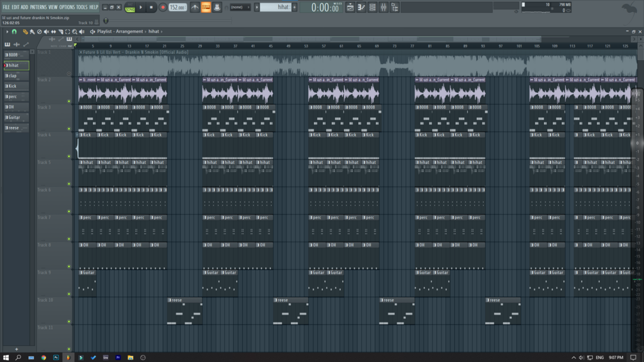The height and width of the screenshot is (362, 644).
Task: Open the ADD menu
Action: click(x=24, y=7)
